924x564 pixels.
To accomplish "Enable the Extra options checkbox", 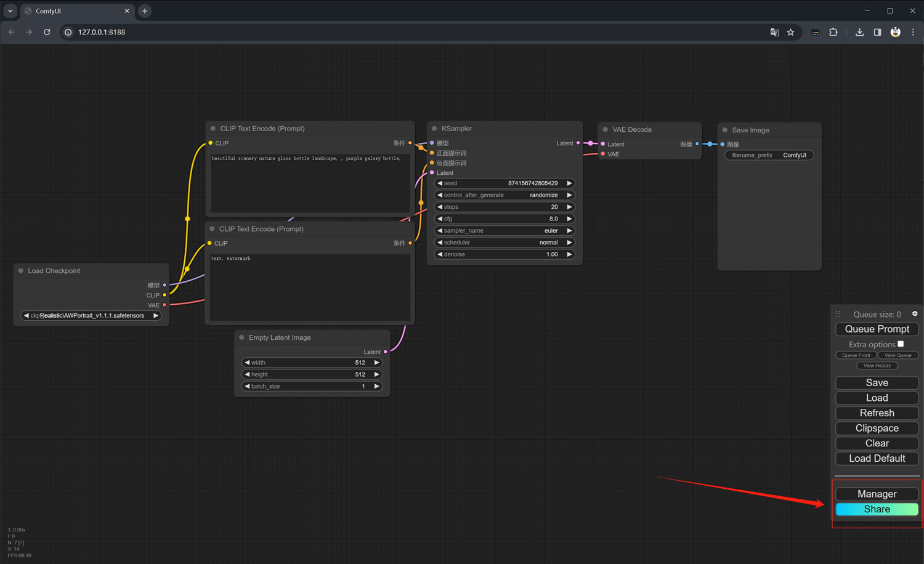I will pyautogui.click(x=901, y=344).
